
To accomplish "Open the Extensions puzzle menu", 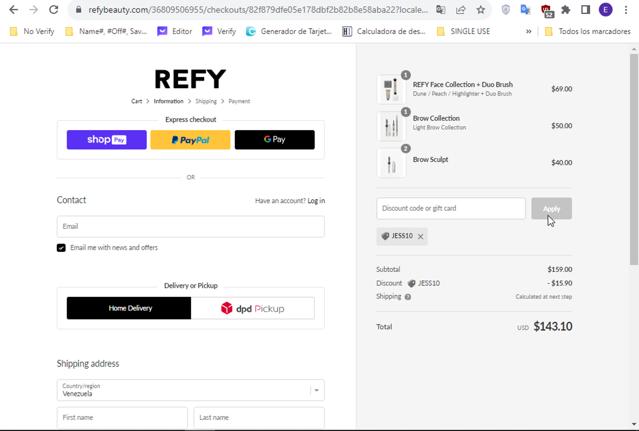I will pyautogui.click(x=566, y=9).
